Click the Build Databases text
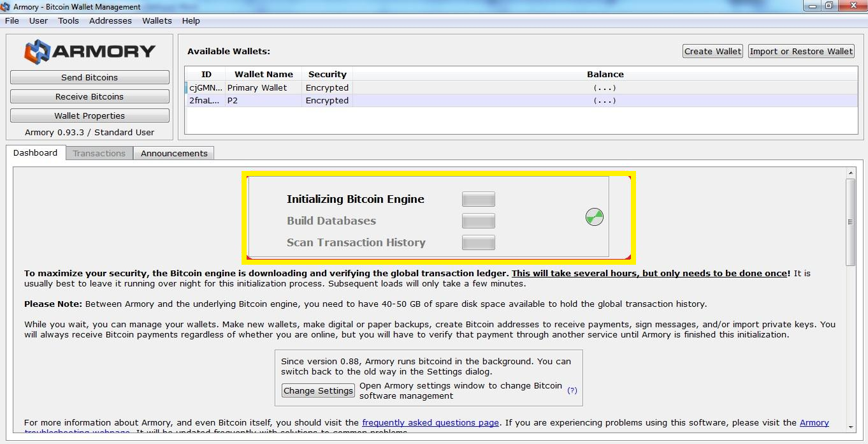This screenshot has width=868, height=444. tap(331, 221)
